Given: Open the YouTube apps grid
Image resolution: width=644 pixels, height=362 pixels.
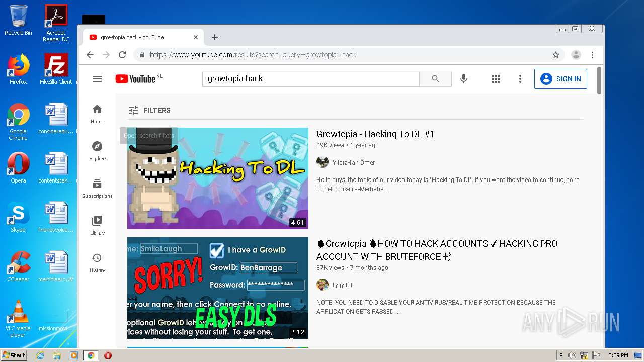Looking at the screenshot, I should click(496, 79).
